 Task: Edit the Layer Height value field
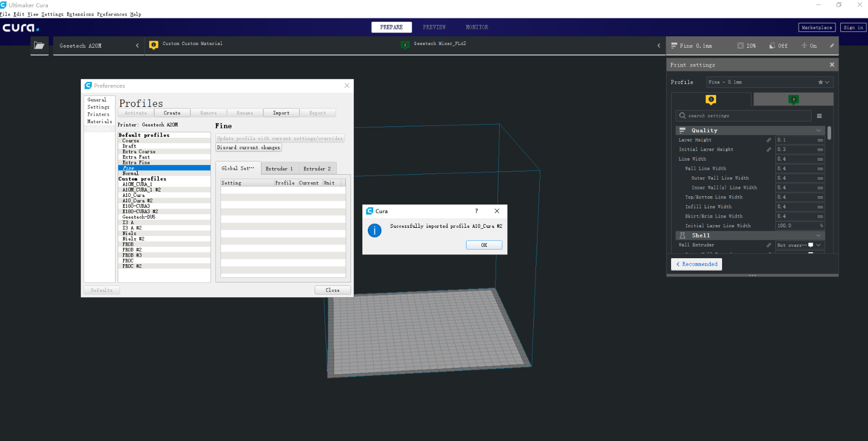coord(800,140)
